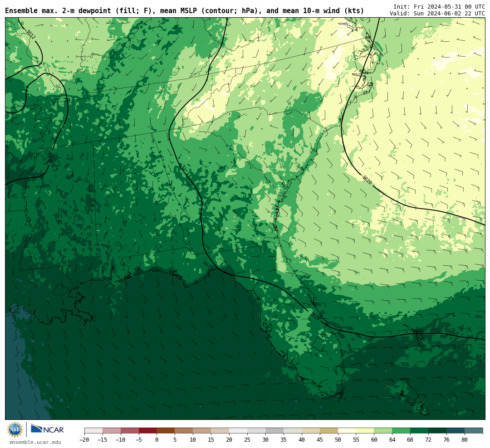Select the map title about ensemble max dewpoint
This screenshot has width=490, height=448.
[184, 11]
